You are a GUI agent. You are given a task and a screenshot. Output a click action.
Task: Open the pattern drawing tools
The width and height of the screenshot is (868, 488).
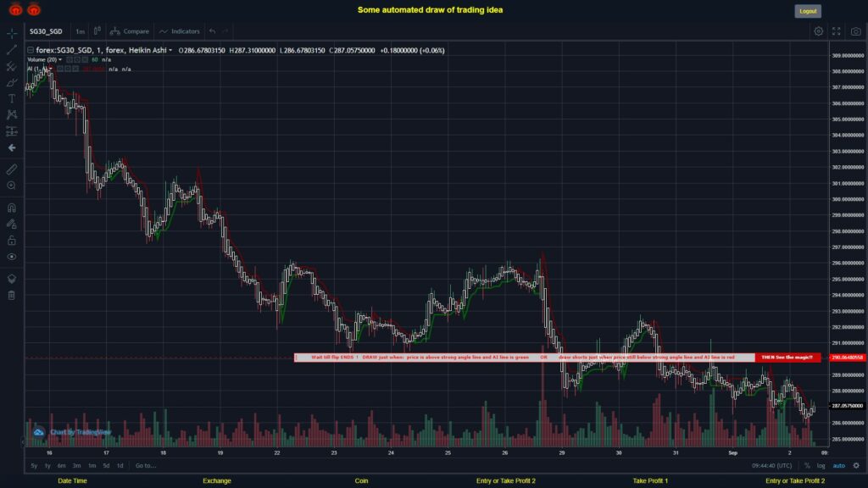pos(12,114)
